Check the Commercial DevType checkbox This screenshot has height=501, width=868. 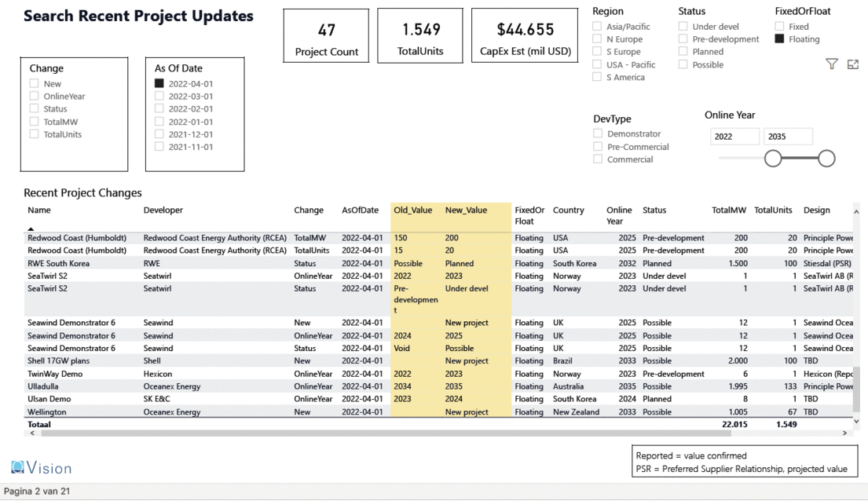[x=598, y=159]
